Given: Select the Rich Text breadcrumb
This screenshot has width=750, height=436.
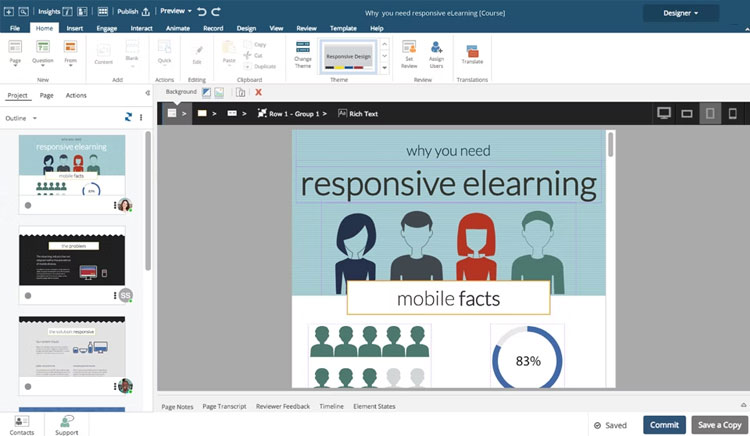Looking at the screenshot, I should [x=358, y=113].
